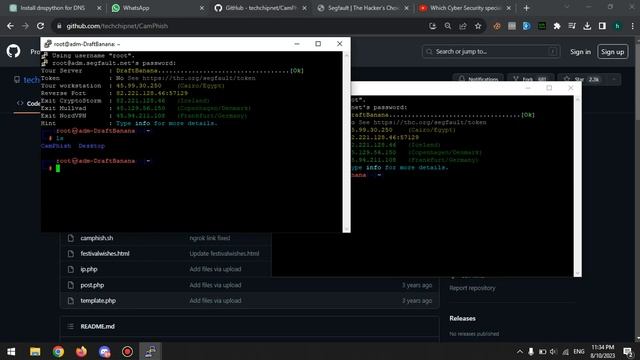The image size is (640, 360).
Task: Click the Star repository button
Action: point(582,79)
